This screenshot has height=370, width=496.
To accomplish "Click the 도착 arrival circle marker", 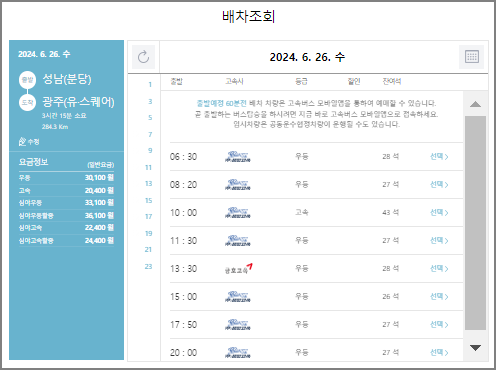I will point(27,102).
